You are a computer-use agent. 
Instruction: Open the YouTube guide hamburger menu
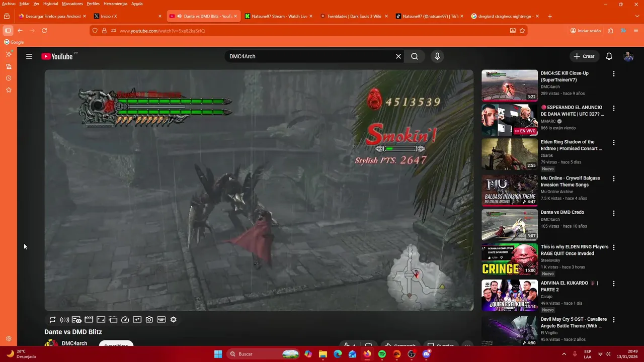coord(29,56)
